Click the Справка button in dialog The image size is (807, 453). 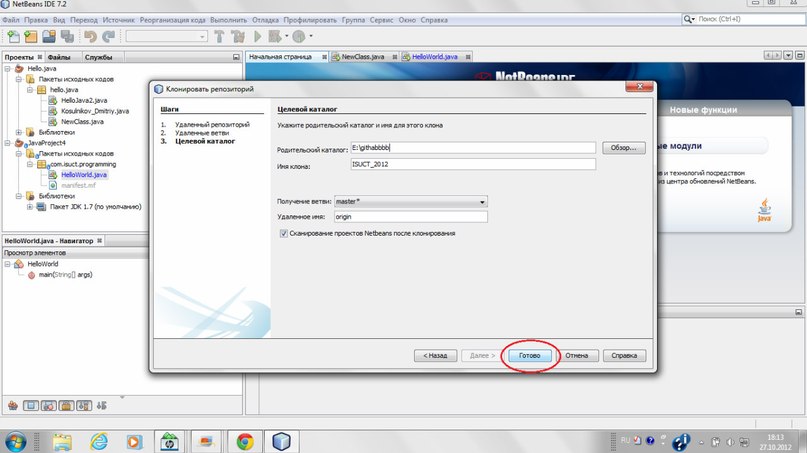click(624, 355)
